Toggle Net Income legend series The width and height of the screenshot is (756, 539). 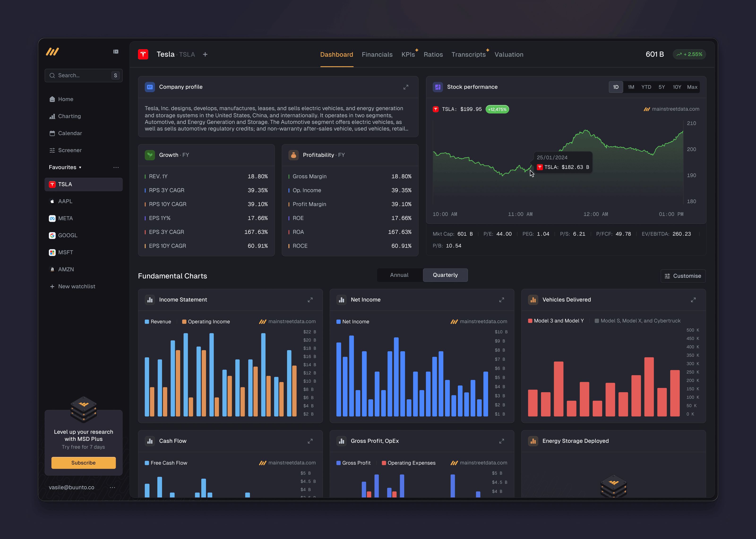pyautogui.click(x=352, y=321)
